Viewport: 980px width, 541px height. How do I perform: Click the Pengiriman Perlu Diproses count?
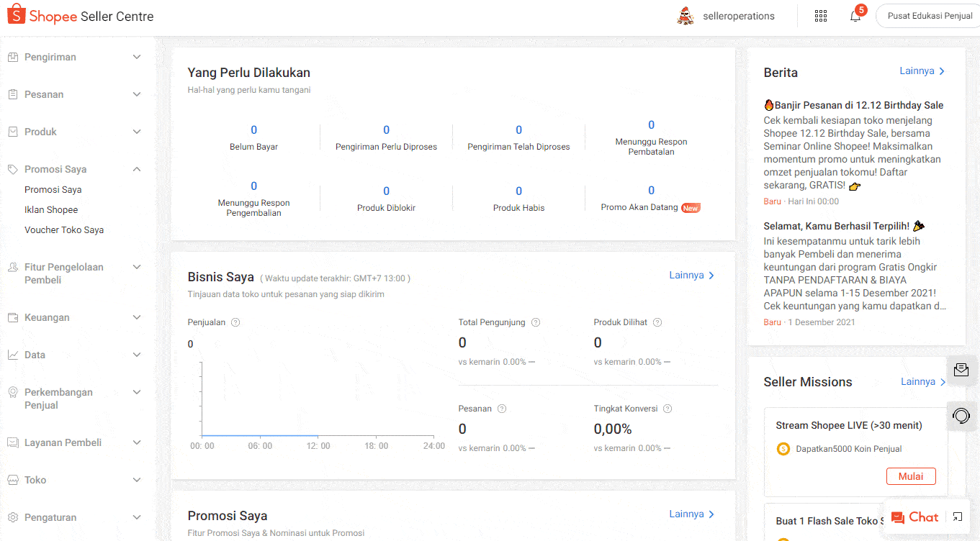[x=386, y=130]
